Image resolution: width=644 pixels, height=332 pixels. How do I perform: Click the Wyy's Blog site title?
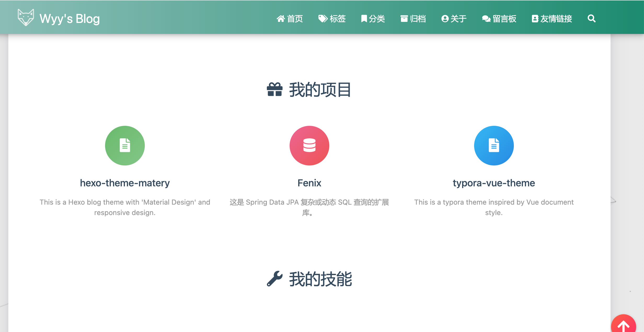point(70,19)
